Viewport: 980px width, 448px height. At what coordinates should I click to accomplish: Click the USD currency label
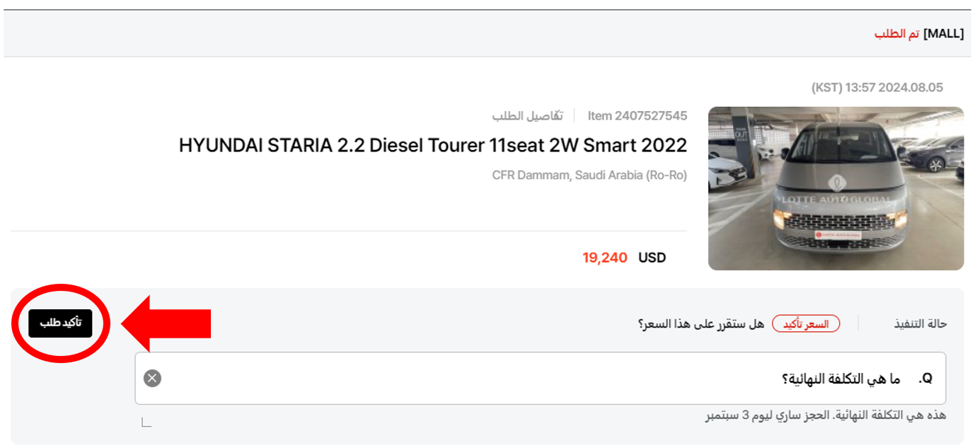(652, 258)
